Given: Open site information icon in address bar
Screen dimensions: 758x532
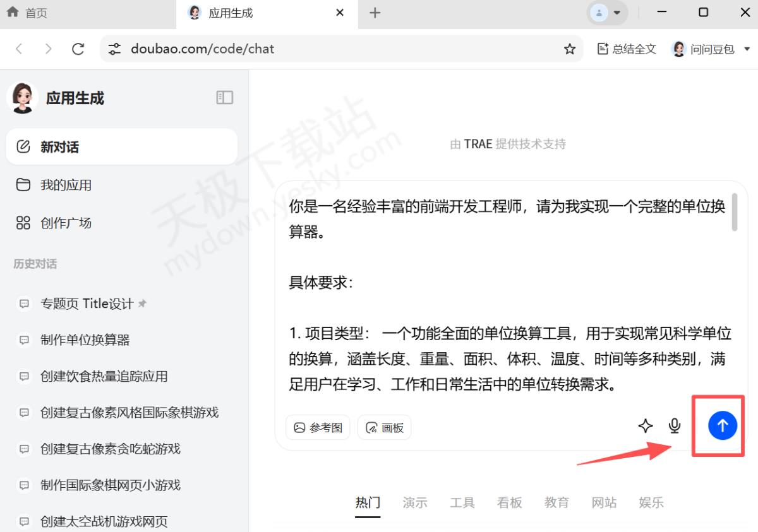Looking at the screenshot, I should 114,49.
